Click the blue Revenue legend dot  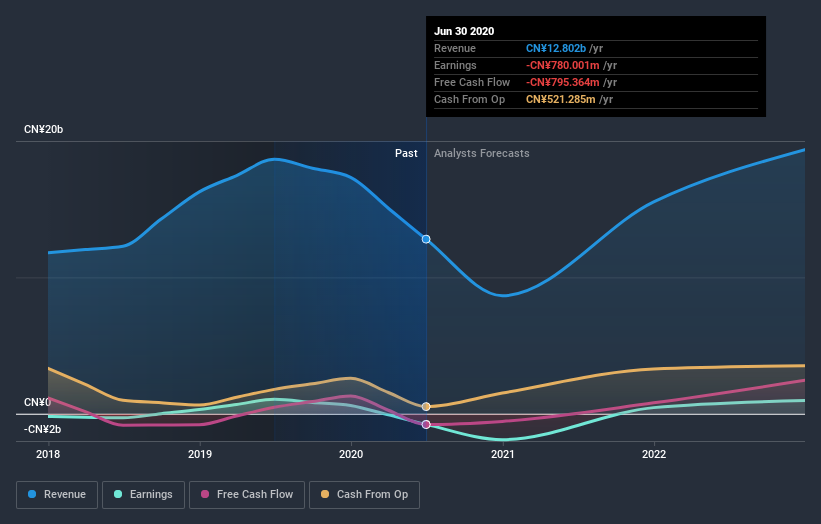coord(32,494)
